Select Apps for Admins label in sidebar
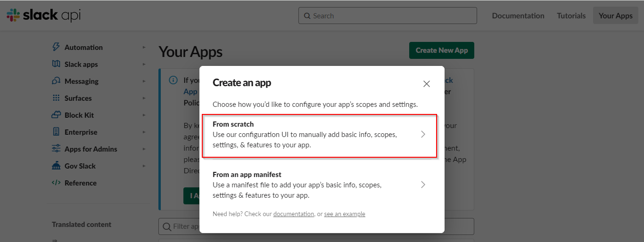 coord(91,149)
